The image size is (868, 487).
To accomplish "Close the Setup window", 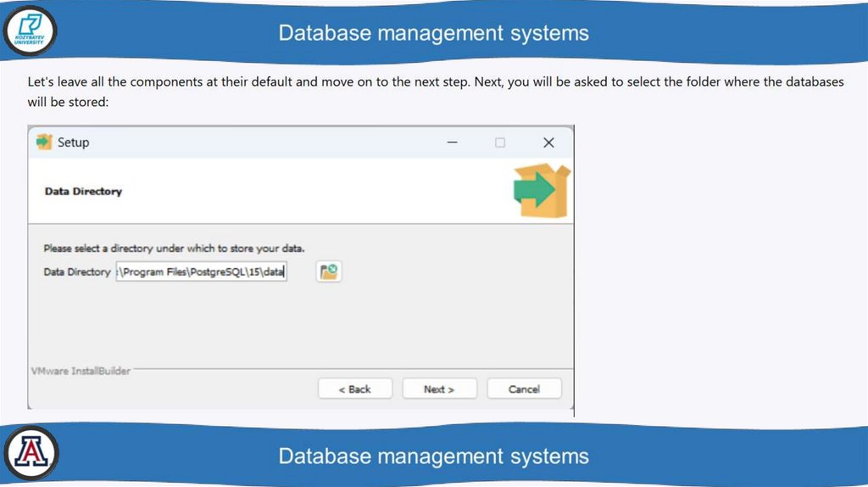I will click(548, 143).
